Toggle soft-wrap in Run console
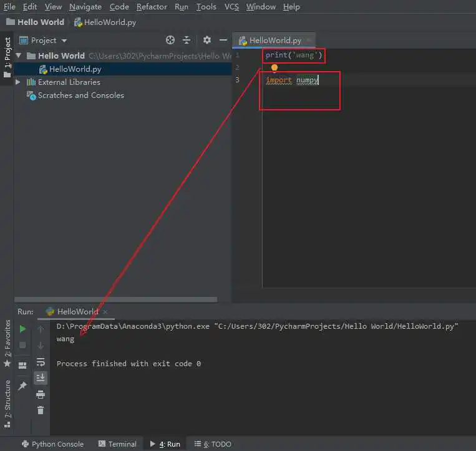The image size is (476, 451). coord(41,362)
